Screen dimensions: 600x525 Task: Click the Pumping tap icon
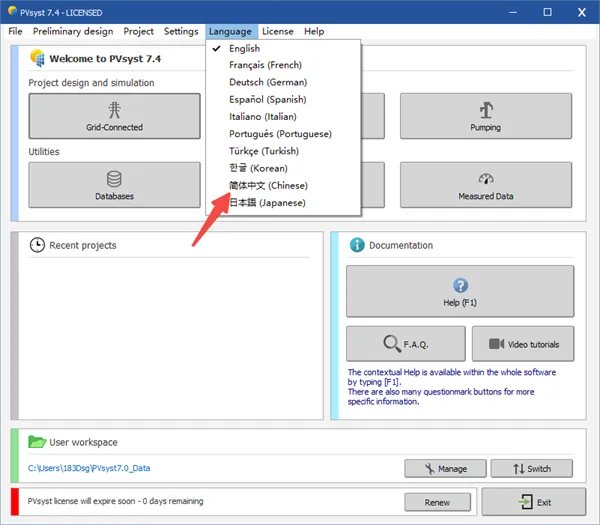click(486, 110)
